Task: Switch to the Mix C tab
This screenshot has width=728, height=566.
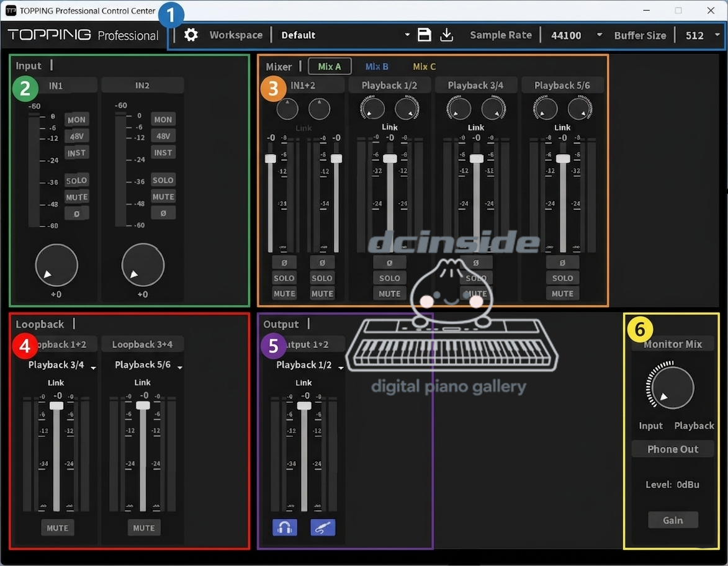Action: click(425, 66)
